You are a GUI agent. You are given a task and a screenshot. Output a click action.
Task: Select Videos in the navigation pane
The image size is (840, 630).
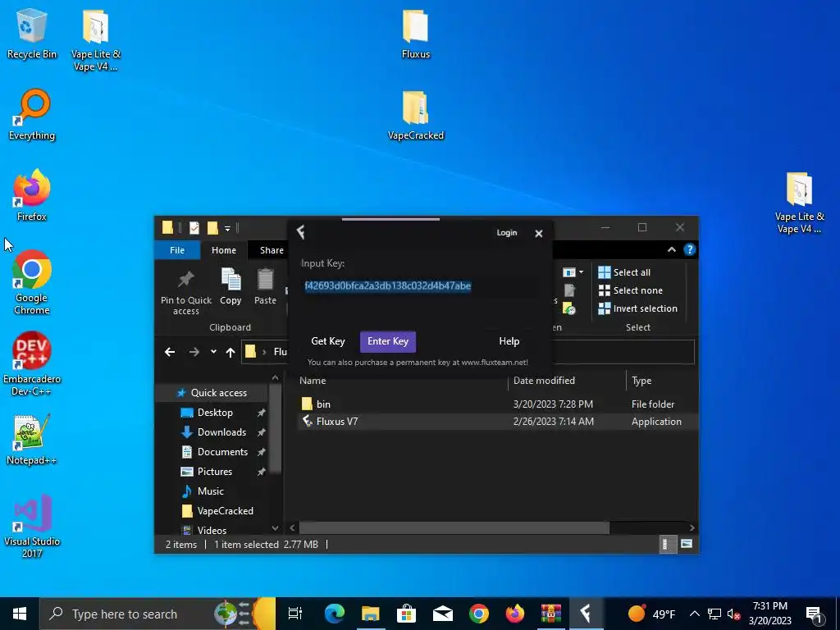[x=212, y=531]
